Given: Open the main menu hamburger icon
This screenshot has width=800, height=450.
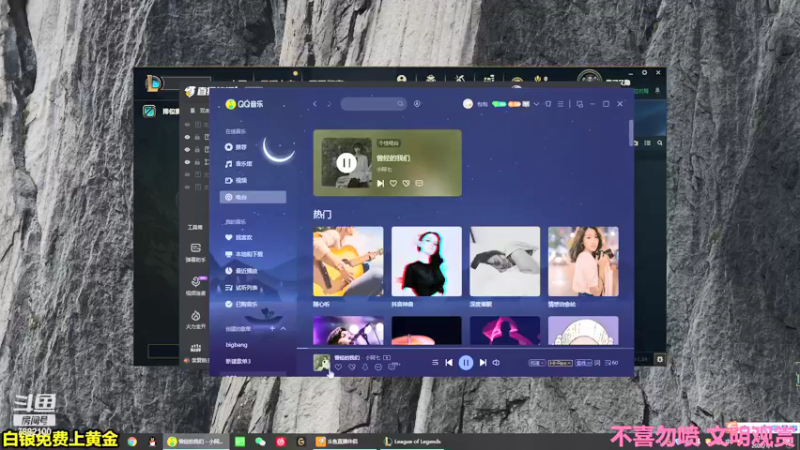Looking at the screenshot, I should coord(560,104).
